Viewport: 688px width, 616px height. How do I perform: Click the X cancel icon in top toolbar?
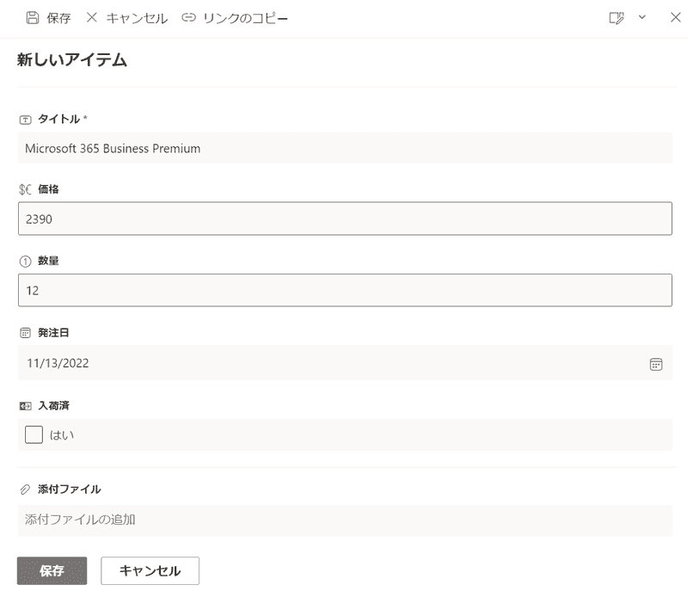click(92, 17)
